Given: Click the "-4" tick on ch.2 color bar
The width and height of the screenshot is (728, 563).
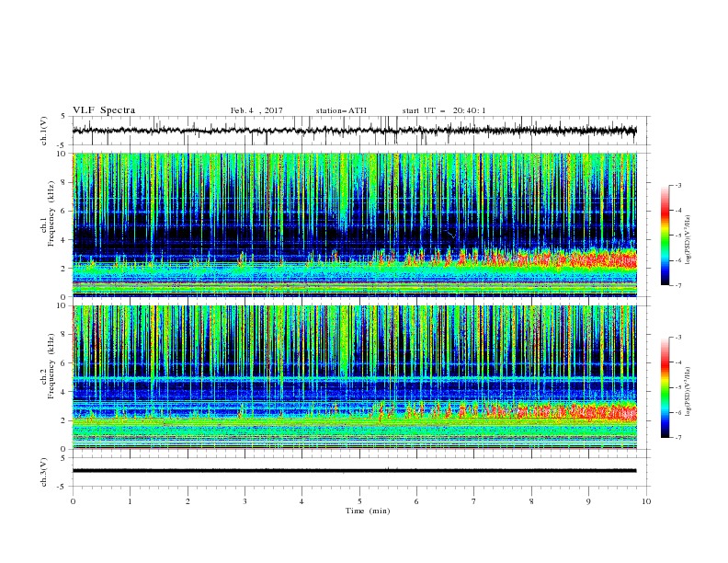Looking at the screenshot, I should point(677,362).
